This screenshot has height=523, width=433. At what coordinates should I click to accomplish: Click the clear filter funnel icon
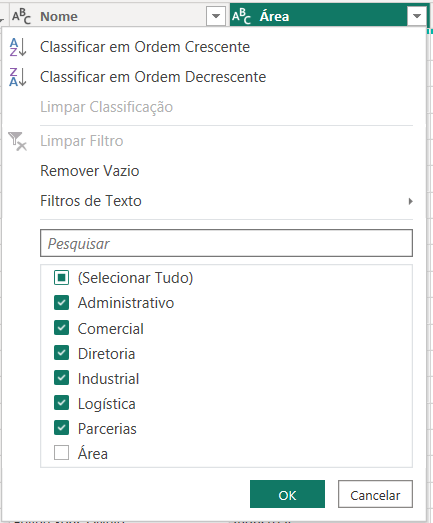[x=17, y=141]
